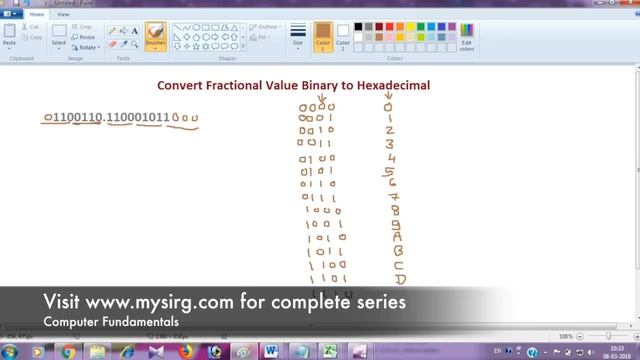The height and width of the screenshot is (360, 640).
Task: Switch to the Home ribbon tab
Action: point(36,14)
